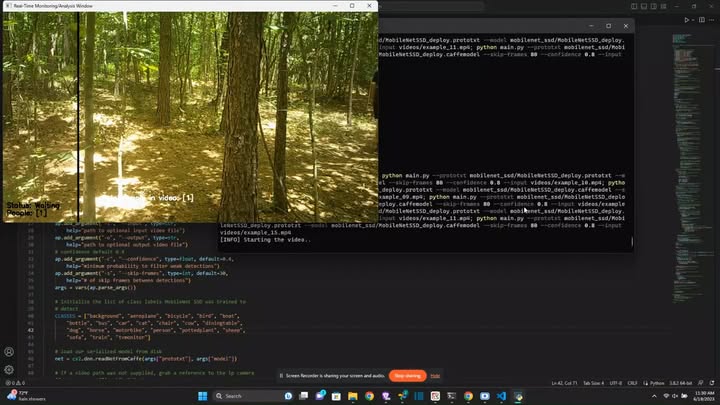
Task: Click line number 42 in editor gutter
Action: (x=30, y=330)
